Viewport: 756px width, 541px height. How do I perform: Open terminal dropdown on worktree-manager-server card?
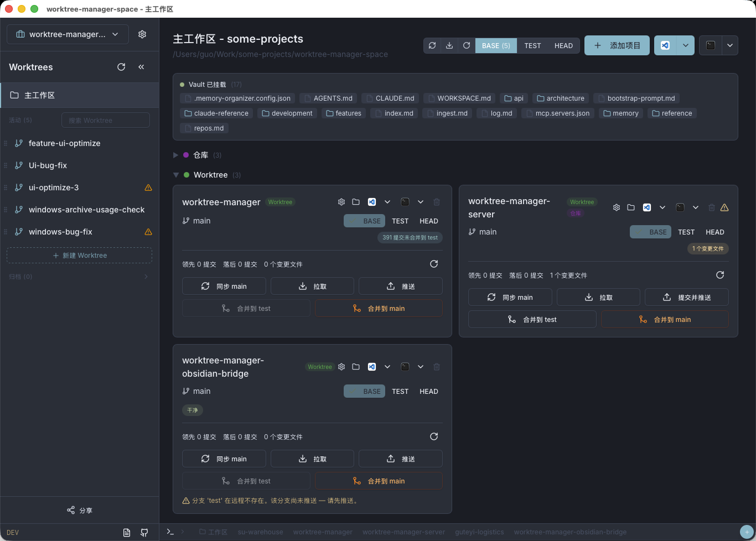tap(696, 207)
